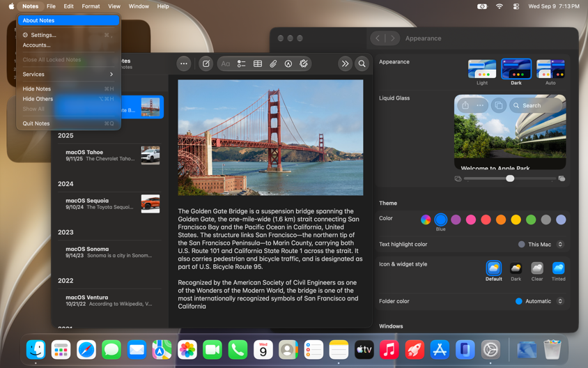
Task: Pick the Green theme color swatch
Action: (531, 220)
